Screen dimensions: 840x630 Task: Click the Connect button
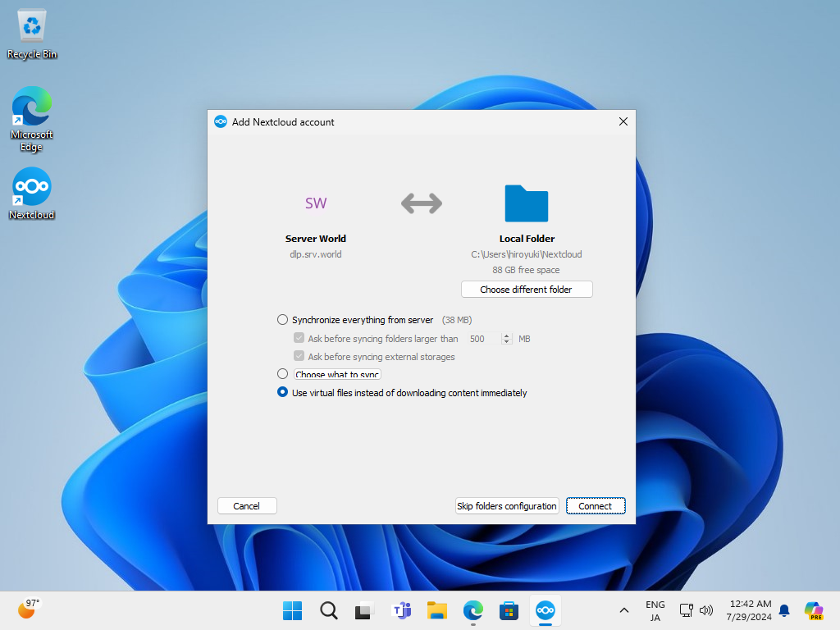click(x=596, y=505)
